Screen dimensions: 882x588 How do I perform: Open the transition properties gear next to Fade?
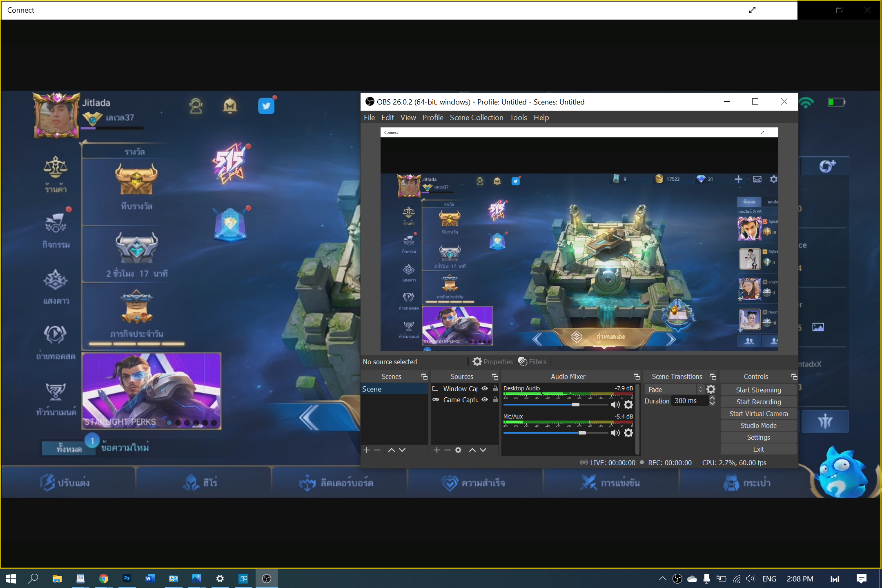click(x=711, y=389)
